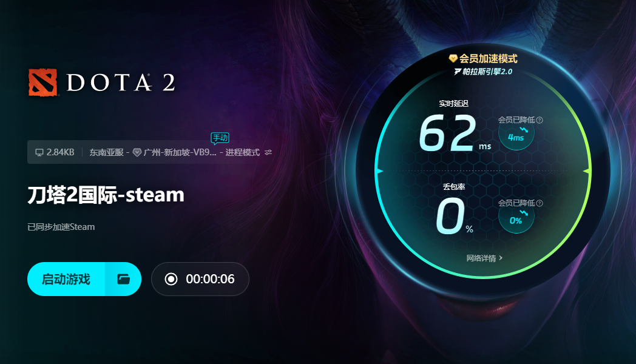Image resolution: width=636 pixels, height=364 pixels.
Task: Change the 东南亚服 server region
Action: [x=106, y=152]
